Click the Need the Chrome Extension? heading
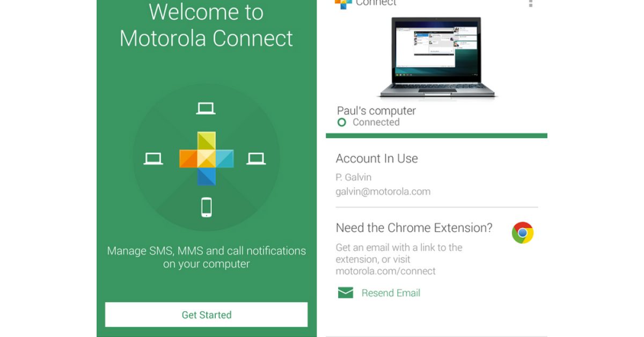Image resolution: width=644 pixels, height=337 pixels. point(414,228)
